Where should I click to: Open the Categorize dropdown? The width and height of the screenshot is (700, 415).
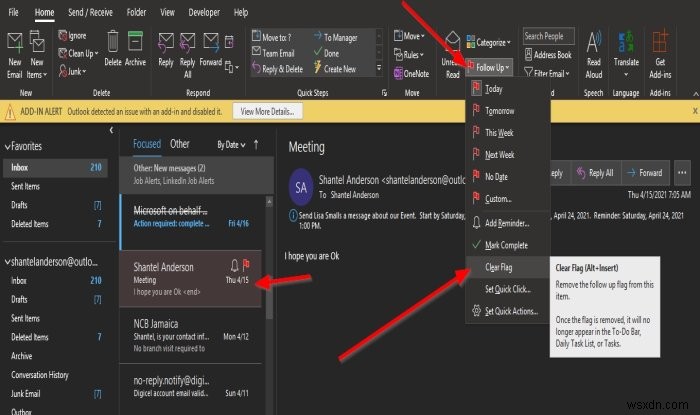[488, 42]
